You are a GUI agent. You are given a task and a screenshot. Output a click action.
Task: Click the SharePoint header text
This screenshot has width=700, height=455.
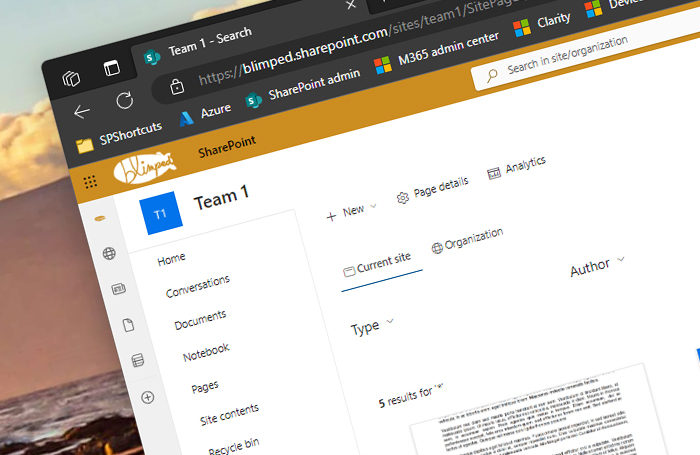coord(227,147)
